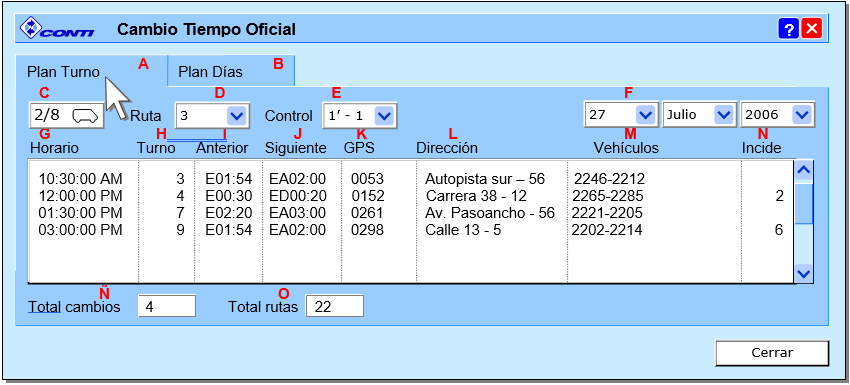Image resolution: width=850 pixels, height=385 pixels.
Task: Switch to the Plan Días tab
Action: (231, 72)
